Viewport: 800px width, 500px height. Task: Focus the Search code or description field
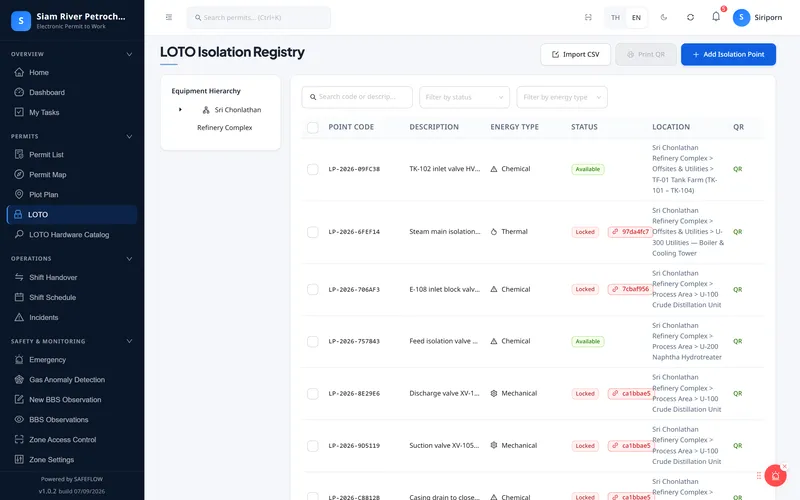click(x=357, y=97)
